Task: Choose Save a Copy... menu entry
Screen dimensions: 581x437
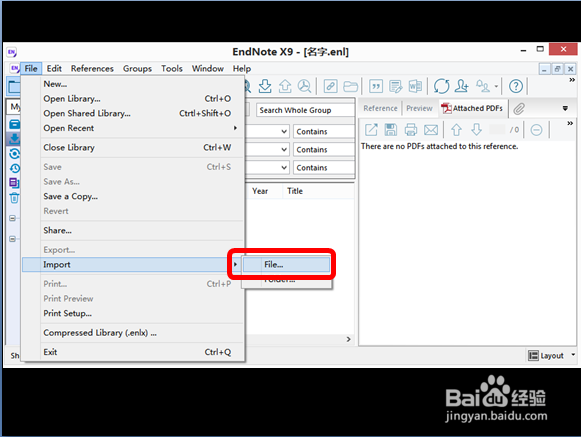Action: (x=133, y=196)
